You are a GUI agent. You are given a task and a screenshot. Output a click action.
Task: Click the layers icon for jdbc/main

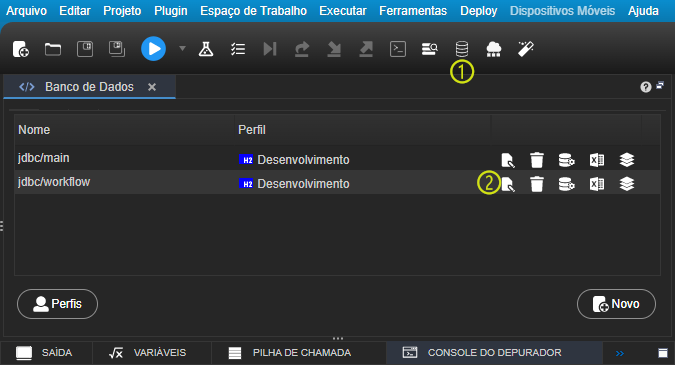[627, 160]
